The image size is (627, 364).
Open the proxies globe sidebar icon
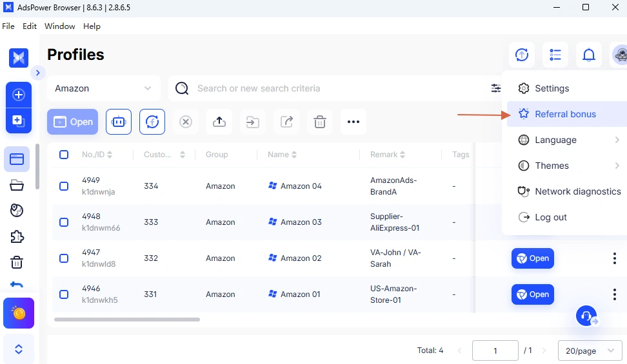click(17, 211)
